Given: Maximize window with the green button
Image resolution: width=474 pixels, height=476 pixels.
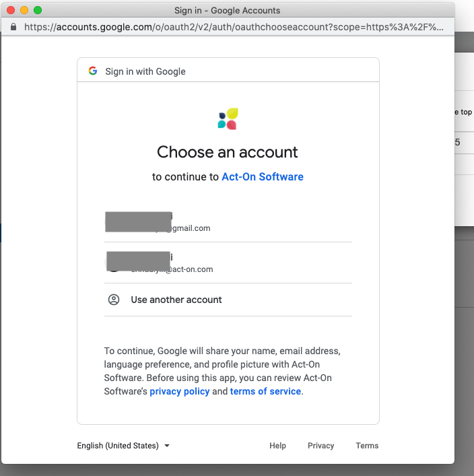Looking at the screenshot, I should point(38,10).
